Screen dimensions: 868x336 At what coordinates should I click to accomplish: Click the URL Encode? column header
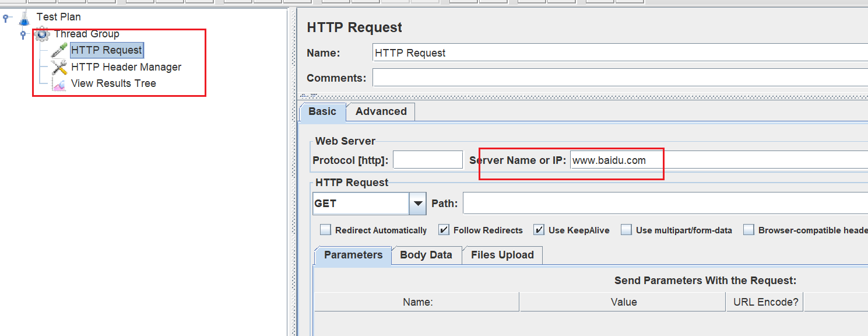point(765,302)
